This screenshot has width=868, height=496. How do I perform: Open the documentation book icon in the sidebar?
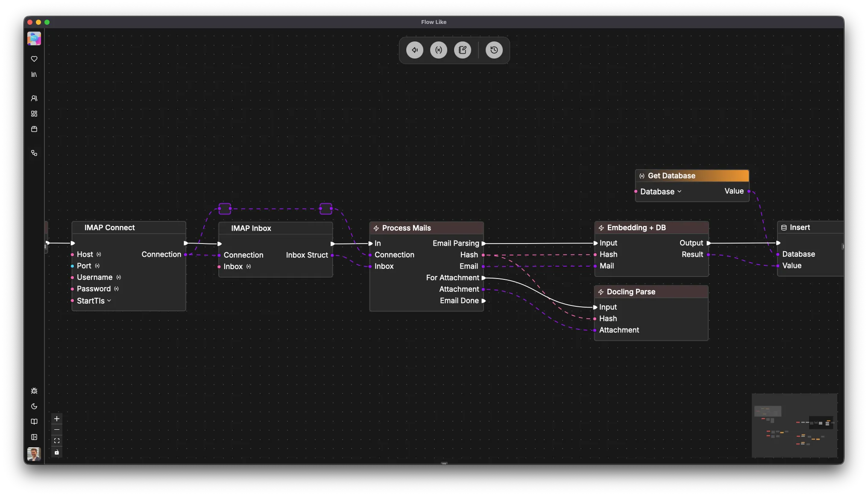click(34, 422)
